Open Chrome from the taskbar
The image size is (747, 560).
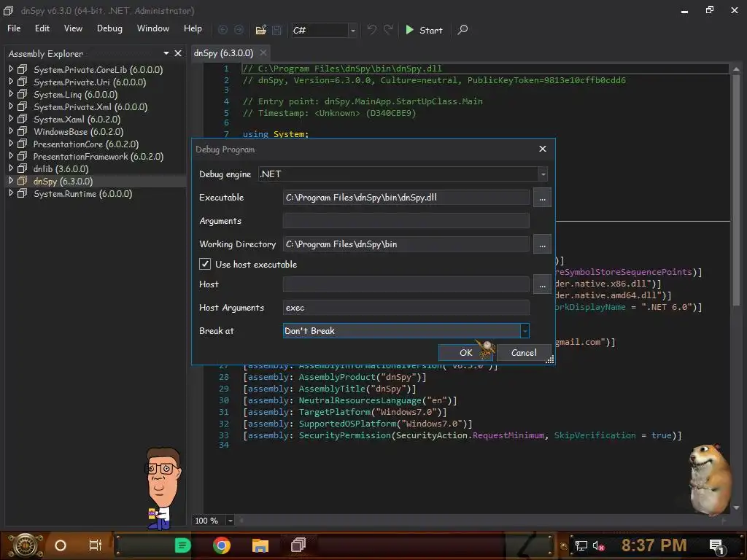point(222,545)
